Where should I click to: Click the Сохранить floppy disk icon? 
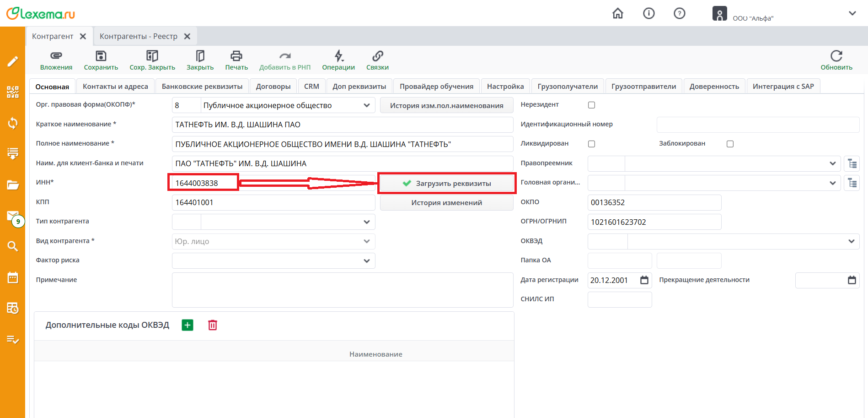point(101,56)
